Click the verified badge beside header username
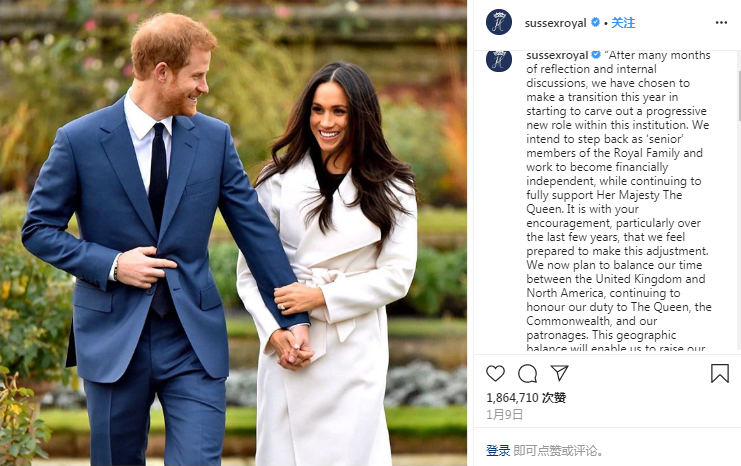 pos(595,22)
